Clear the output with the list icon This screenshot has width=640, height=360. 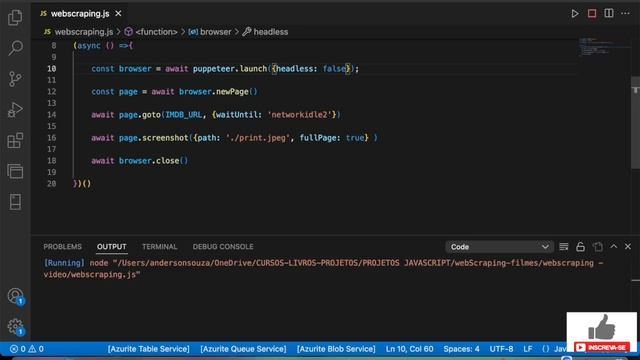click(x=564, y=247)
